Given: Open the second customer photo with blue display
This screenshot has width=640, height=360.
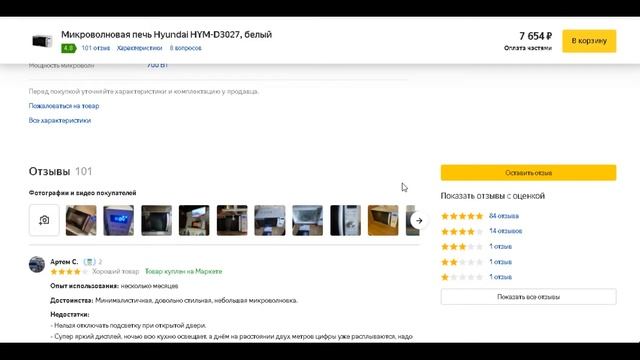Looking at the screenshot, I should click(x=119, y=220).
